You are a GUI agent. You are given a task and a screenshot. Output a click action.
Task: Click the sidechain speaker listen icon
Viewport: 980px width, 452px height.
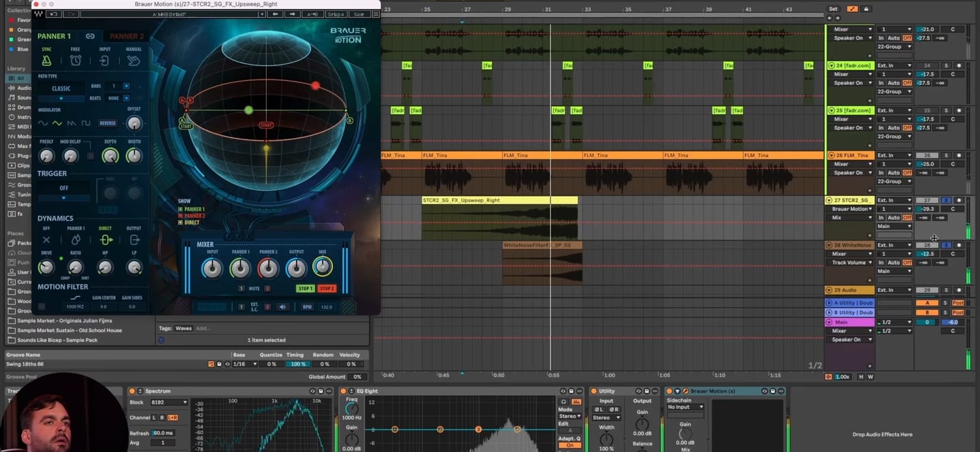point(283,307)
